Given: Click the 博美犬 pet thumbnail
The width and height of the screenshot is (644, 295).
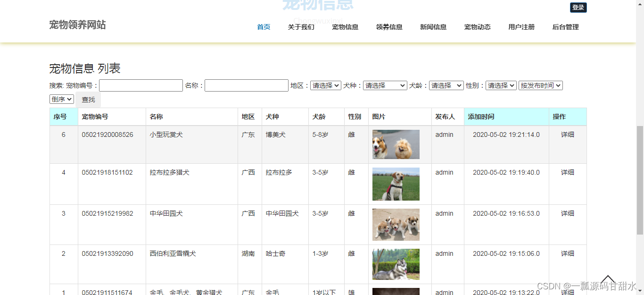Looking at the screenshot, I should (396, 144).
